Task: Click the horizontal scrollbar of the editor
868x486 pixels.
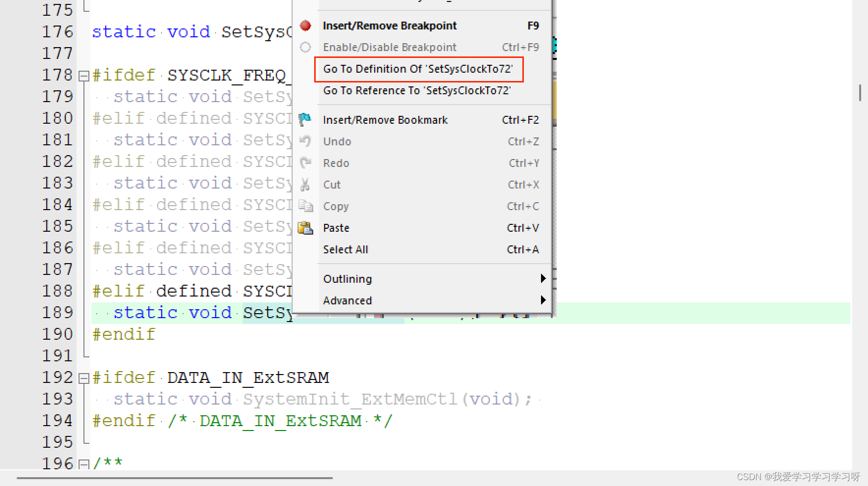Action: (x=175, y=478)
